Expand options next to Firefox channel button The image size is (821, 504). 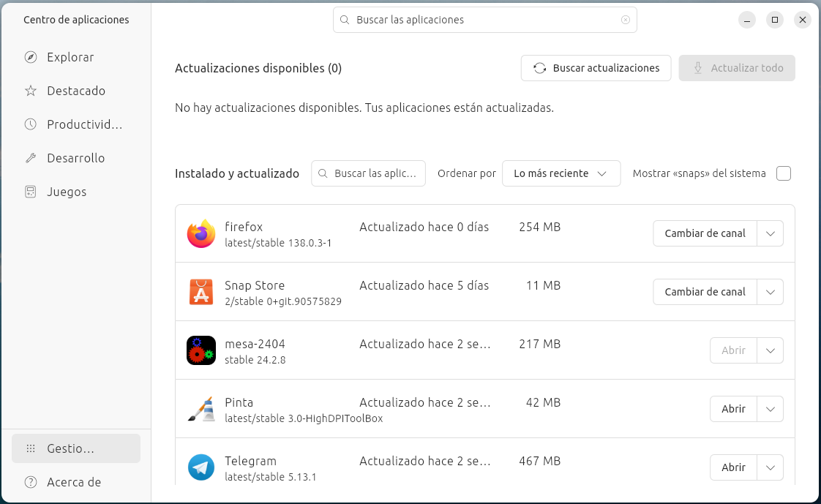[x=770, y=233]
